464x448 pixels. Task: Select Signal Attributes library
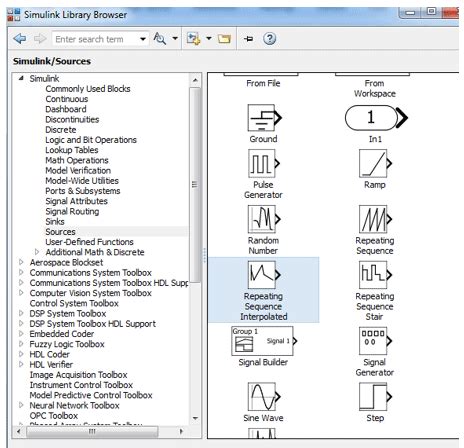[x=76, y=201]
